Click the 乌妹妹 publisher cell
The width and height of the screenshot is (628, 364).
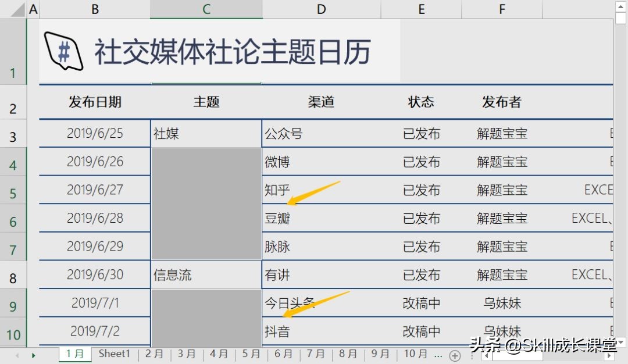pos(501,303)
